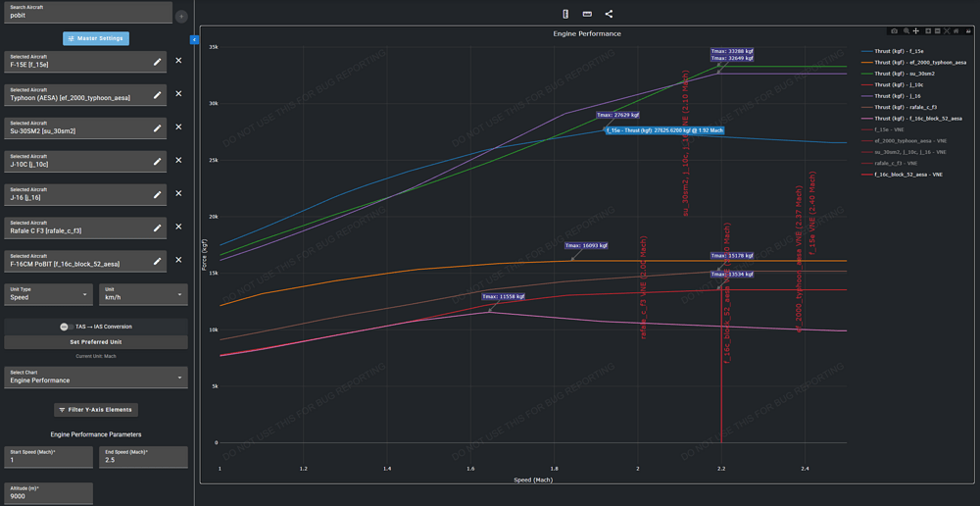Toggle TAS to IAS Conversion switch
980x506 pixels.
(65, 327)
